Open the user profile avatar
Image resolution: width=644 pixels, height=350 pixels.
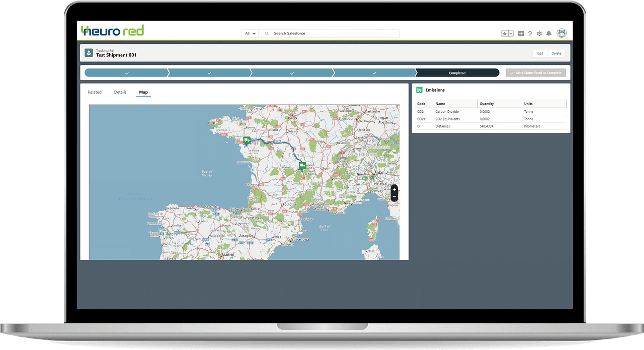(x=561, y=33)
